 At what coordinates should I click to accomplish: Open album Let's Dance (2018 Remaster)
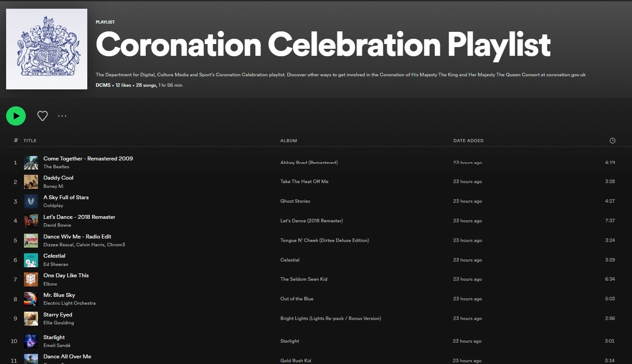coord(312,221)
